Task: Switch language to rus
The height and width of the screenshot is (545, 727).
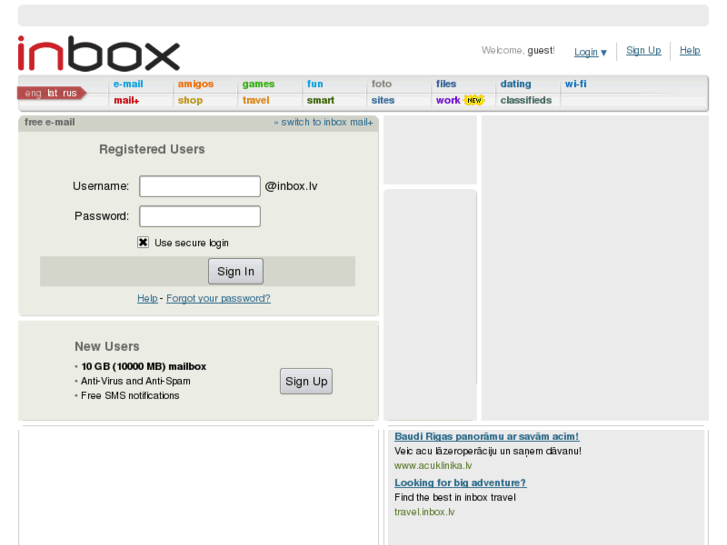Action: click(70, 93)
